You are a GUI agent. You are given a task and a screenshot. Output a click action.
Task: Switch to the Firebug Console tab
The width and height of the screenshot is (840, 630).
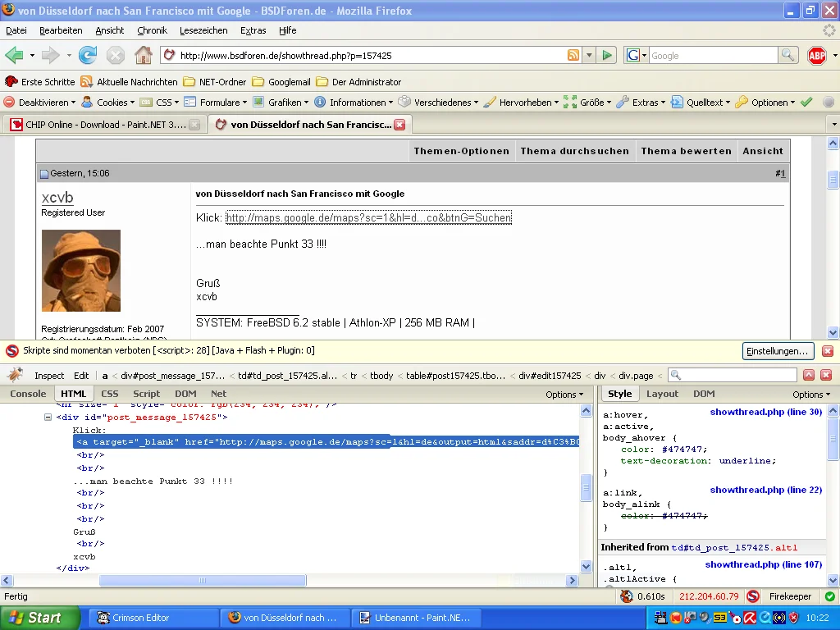click(x=28, y=394)
